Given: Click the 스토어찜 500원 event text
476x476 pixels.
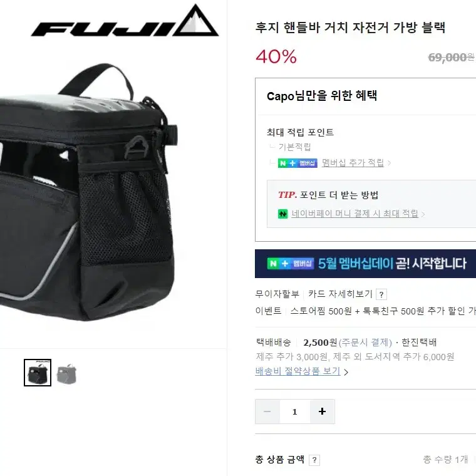Looking at the screenshot, I should pyautogui.click(x=321, y=311).
